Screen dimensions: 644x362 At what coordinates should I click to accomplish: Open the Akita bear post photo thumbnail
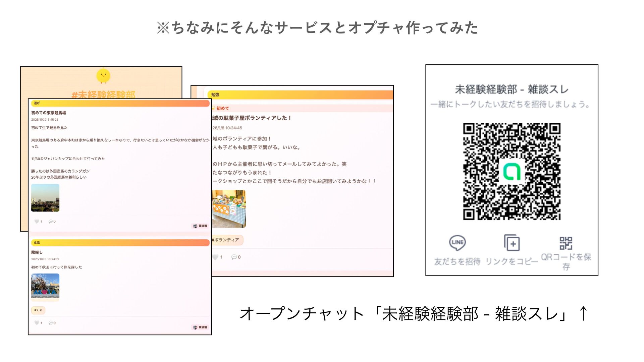[x=45, y=286]
